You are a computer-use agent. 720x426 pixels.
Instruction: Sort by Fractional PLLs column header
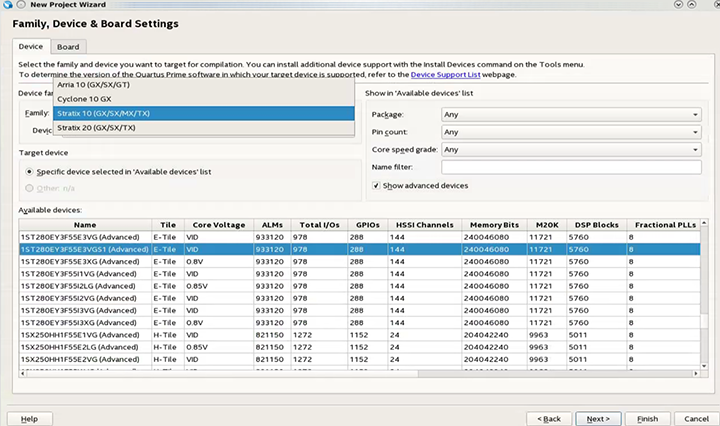[664, 225]
